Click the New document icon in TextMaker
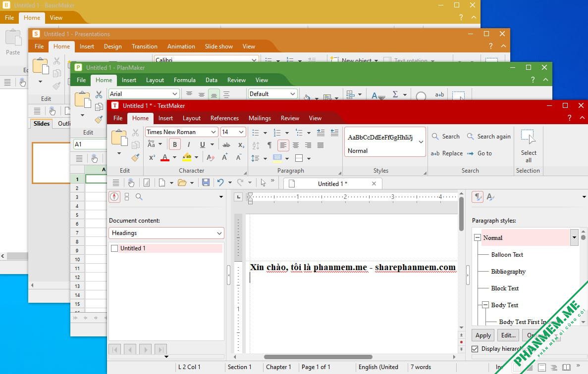 point(162,183)
